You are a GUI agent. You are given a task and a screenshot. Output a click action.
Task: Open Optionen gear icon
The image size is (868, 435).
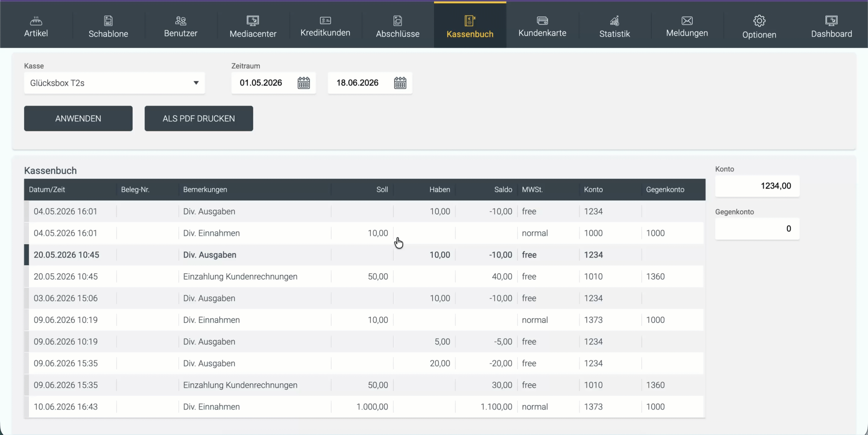(x=759, y=21)
